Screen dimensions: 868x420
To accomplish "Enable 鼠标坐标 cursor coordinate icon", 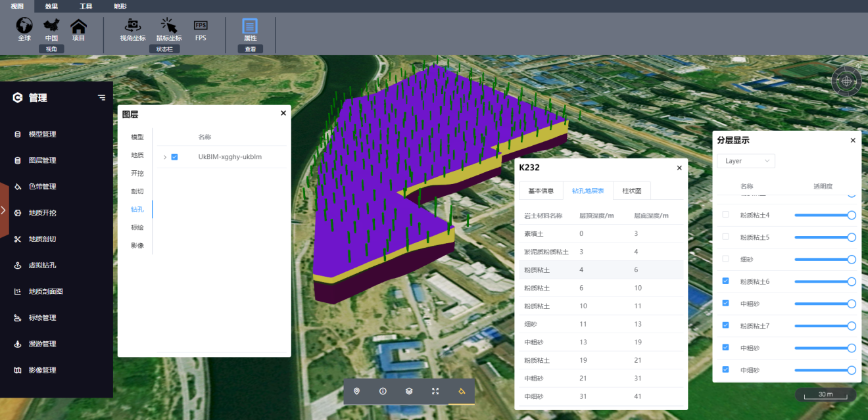I will [x=169, y=26].
